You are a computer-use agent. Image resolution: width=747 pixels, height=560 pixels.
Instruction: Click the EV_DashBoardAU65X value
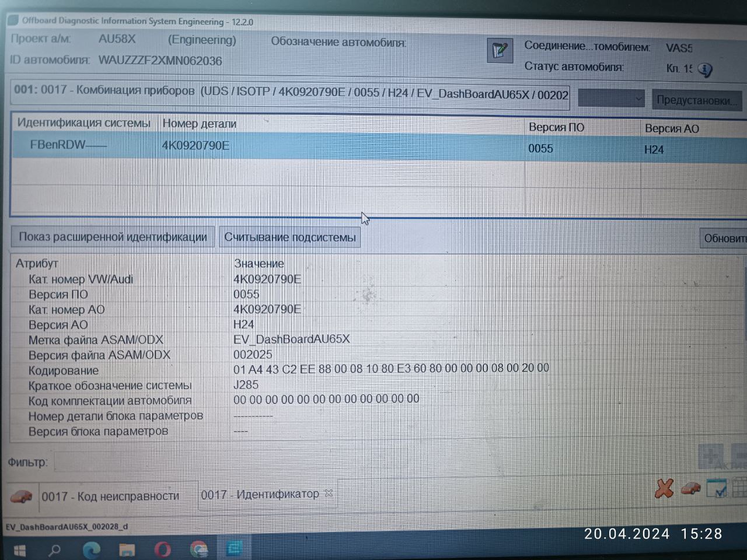292,339
